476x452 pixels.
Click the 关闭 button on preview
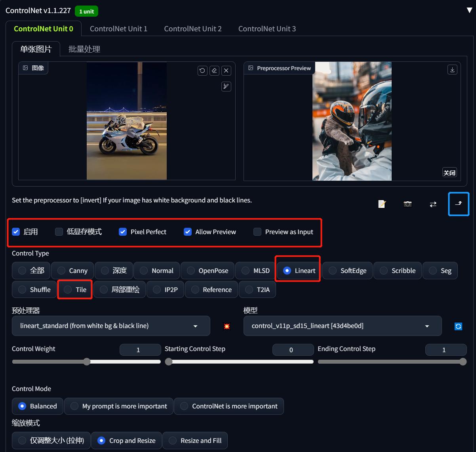[449, 173]
